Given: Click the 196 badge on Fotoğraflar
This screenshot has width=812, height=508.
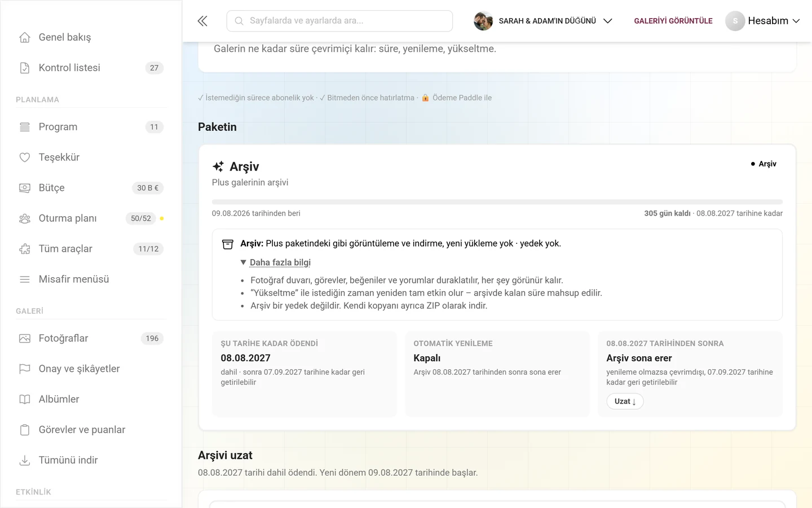Looking at the screenshot, I should pyautogui.click(x=152, y=339).
